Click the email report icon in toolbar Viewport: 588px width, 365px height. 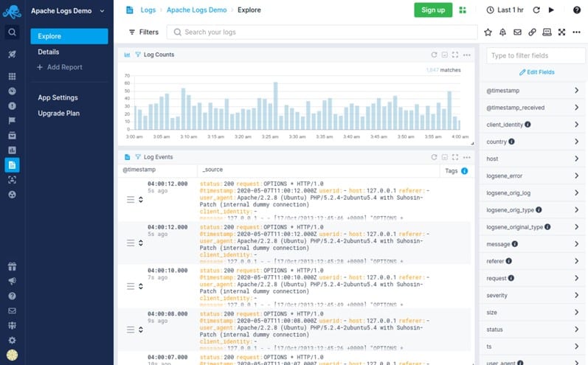click(x=517, y=32)
